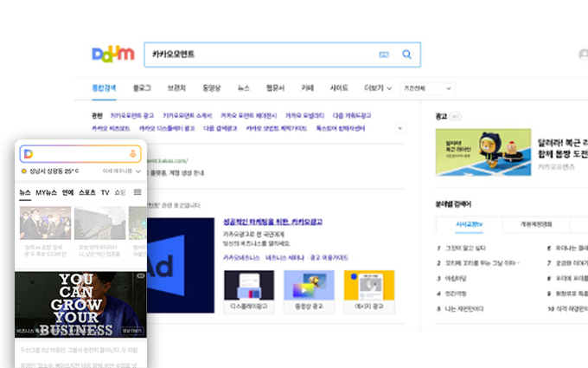Click the profile avatar icon at top right

click(x=584, y=55)
